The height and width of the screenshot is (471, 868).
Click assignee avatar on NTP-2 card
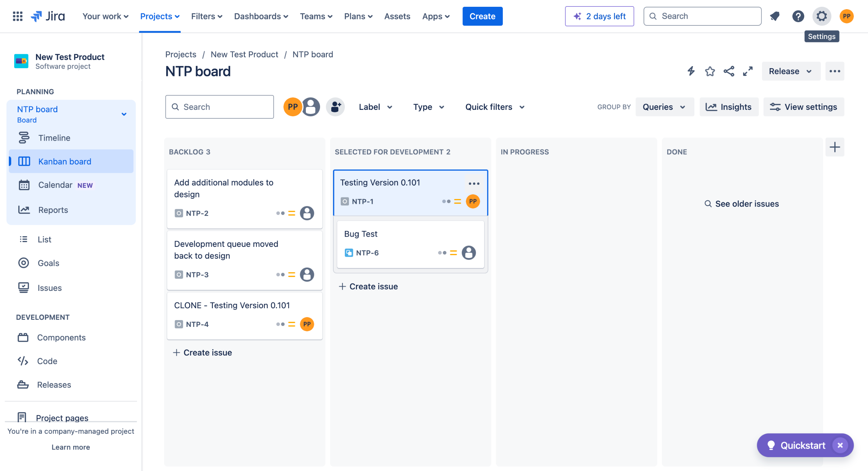[307, 213]
